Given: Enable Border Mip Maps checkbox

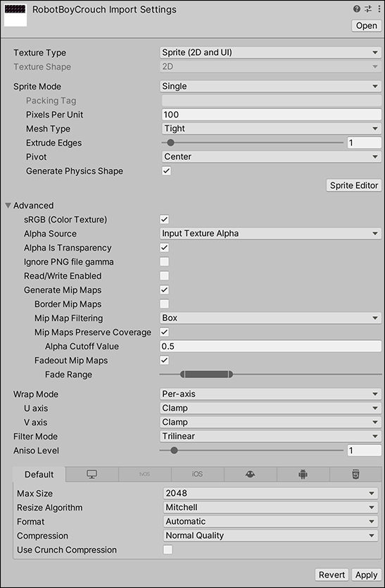Looking at the screenshot, I should coord(164,304).
